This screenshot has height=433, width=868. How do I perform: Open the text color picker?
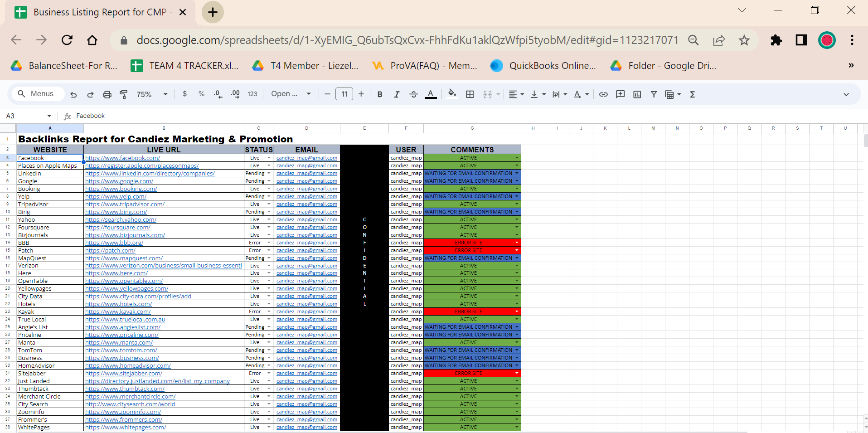[x=431, y=94]
